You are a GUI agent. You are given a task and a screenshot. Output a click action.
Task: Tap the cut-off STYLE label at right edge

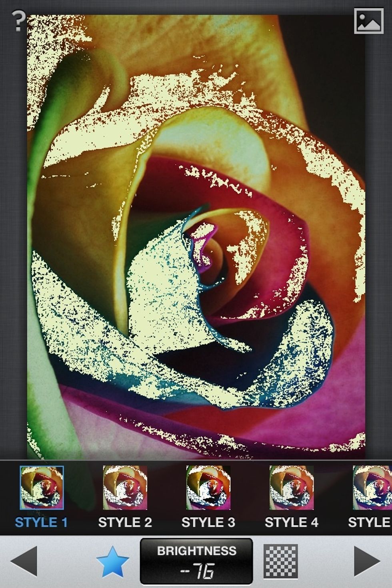[370, 522]
